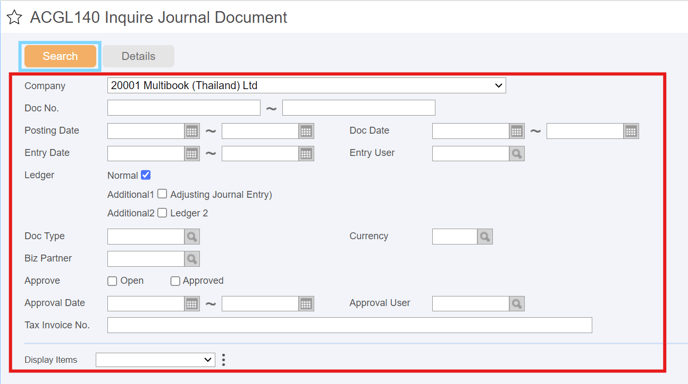688x384 pixels.
Task: Click the Entry Date start input
Action: point(146,153)
